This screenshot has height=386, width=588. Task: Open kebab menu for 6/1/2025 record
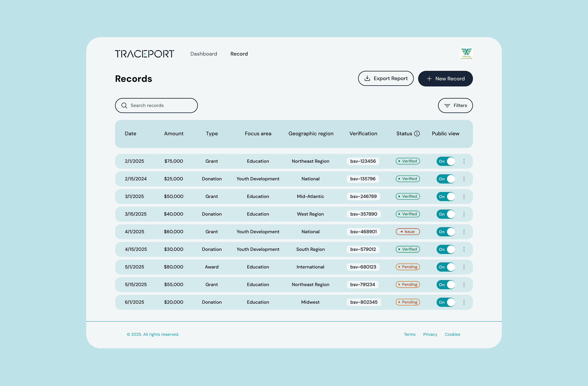[x=464, y=302]
